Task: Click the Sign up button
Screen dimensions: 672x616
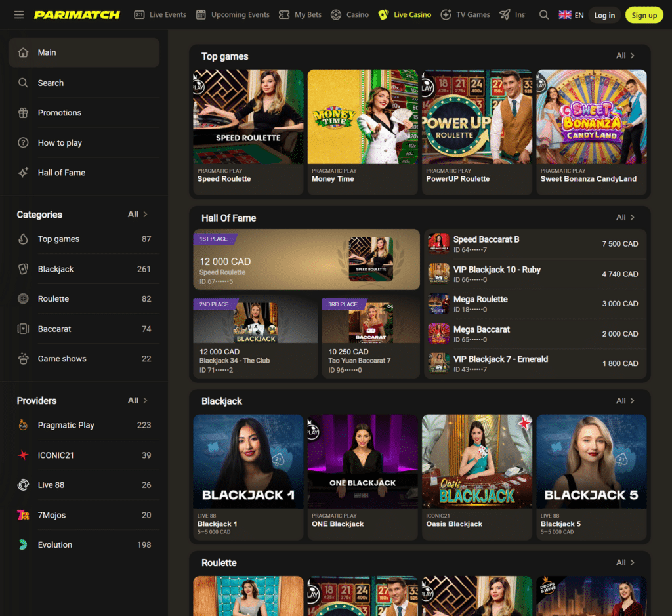Action: 644,14
